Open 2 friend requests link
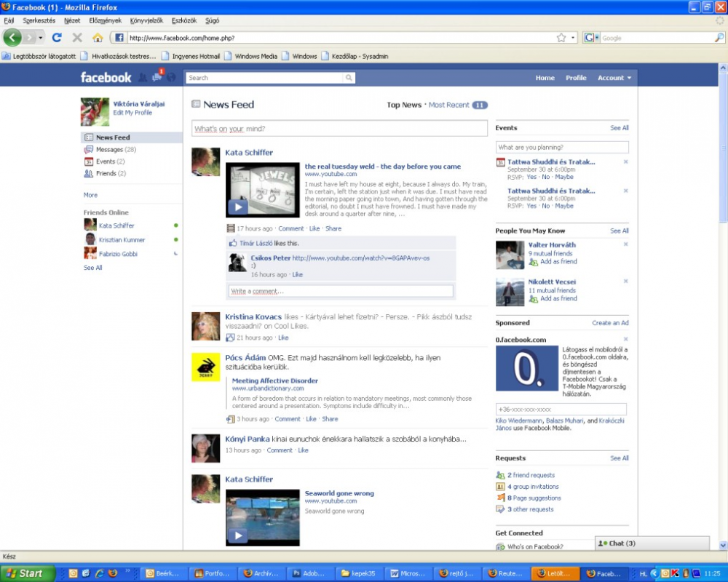The image size is (728, 582). [531, 475]
